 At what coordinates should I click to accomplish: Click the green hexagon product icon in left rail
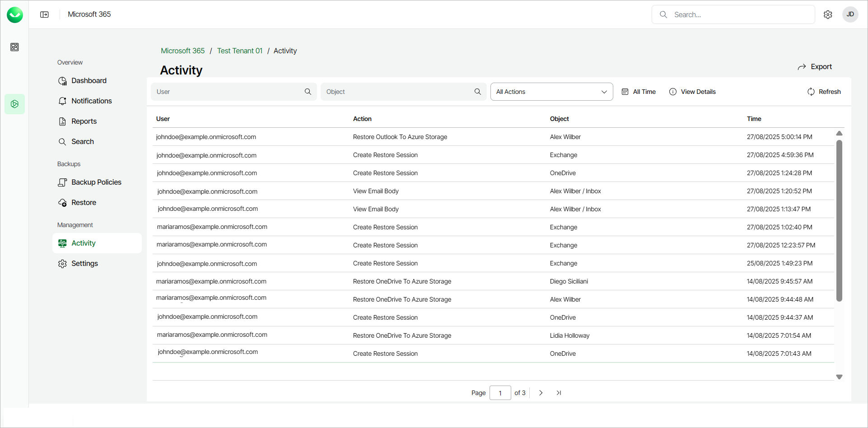pyautogui.click(x=14, y=104)
